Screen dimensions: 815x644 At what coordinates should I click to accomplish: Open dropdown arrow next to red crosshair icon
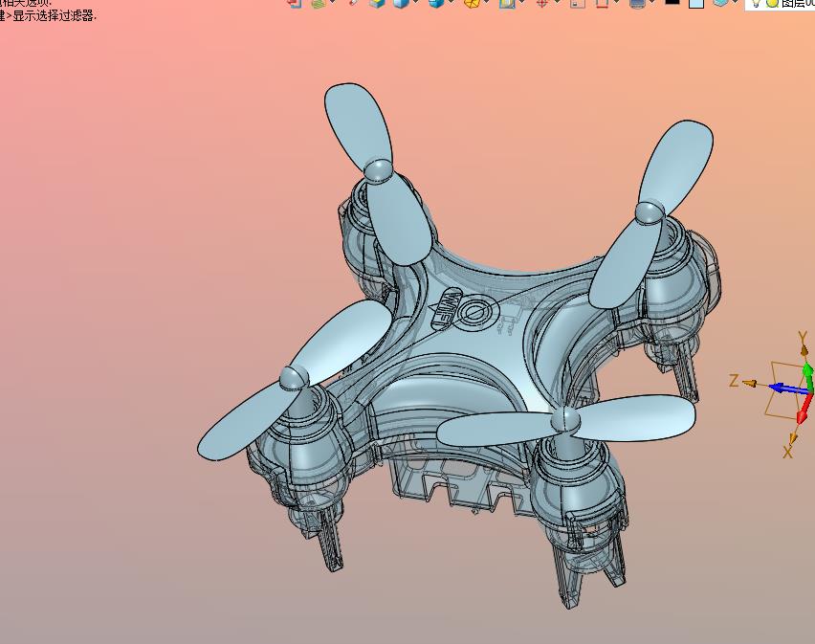click(558, 2)
